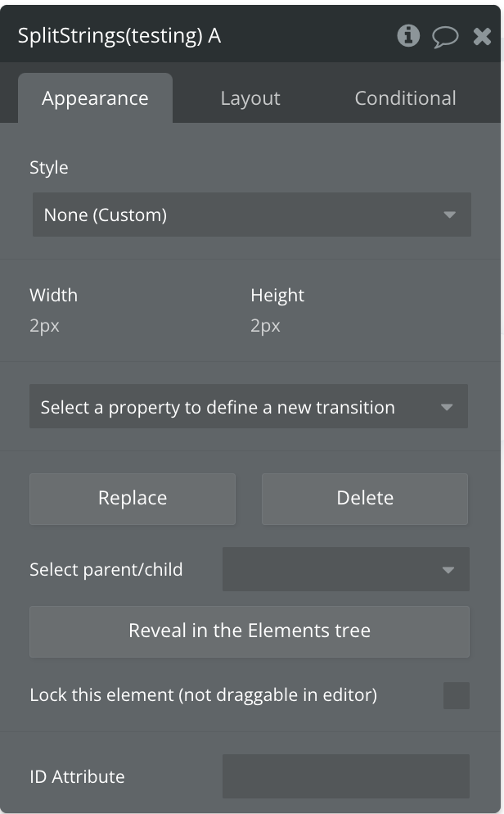Toggle the Lock this element checkbox
This screenshot has width=504, height=814.
[x=457, y=695]
